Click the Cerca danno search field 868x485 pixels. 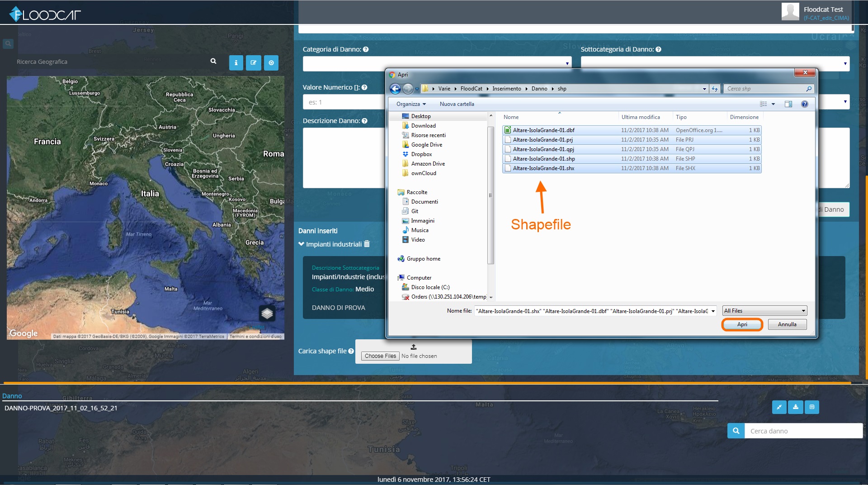pyautogui.click(x=804, y=431)
